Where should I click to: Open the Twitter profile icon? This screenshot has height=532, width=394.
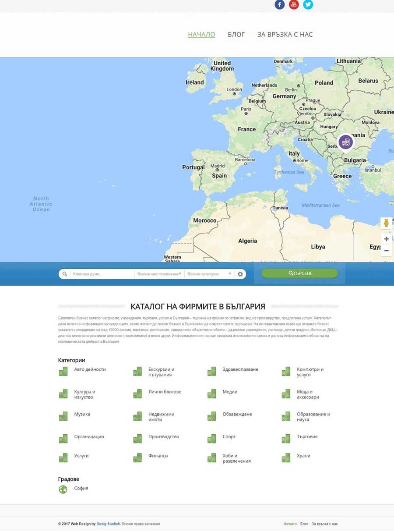[x=308, y=4]
